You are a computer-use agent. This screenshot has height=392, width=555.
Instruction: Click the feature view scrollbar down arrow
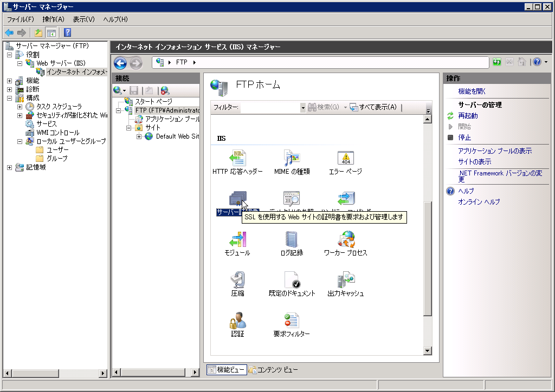[428, 351]
